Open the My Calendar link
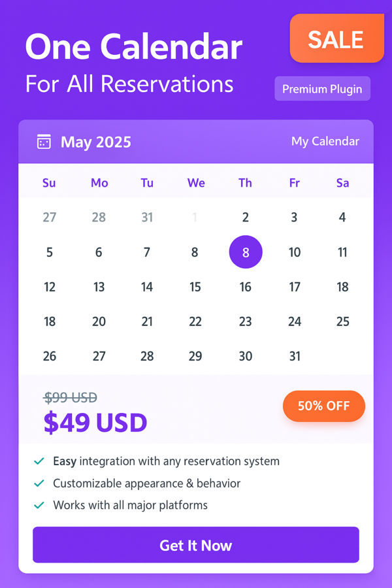The width and height of the screenshot is (392, 588). pos(325,141)
